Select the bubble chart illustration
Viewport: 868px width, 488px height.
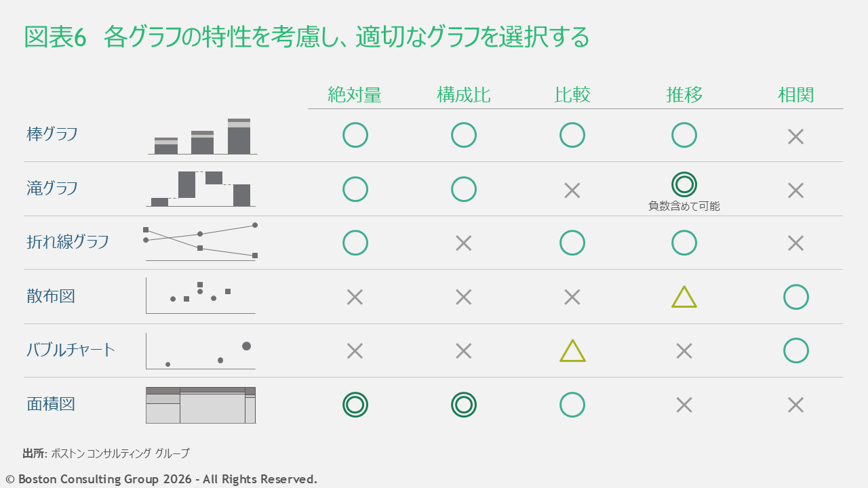201,351
